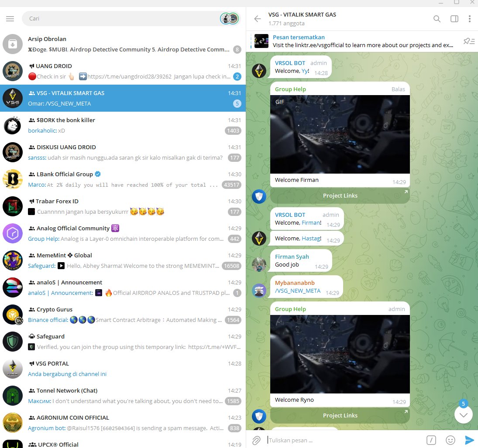Open the Firman Syah sender name
The width and height of the screenshot is (478, 448).
[292, 257]
